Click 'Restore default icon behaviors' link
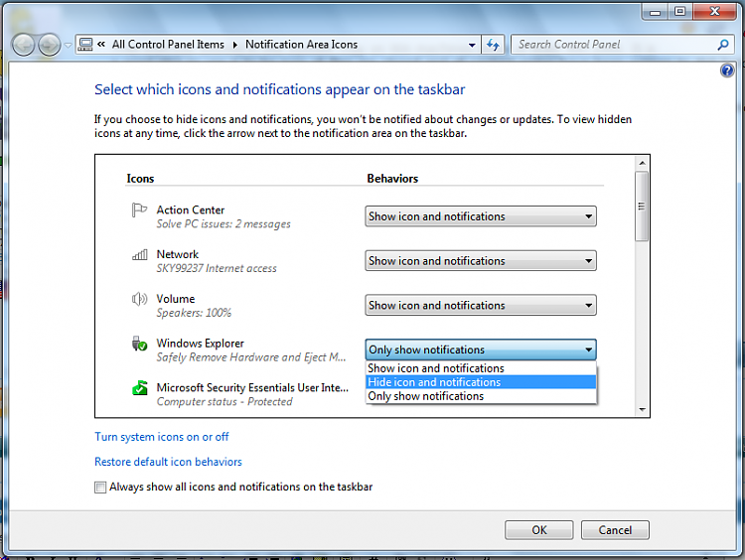This screenshot has width=745, height=560. (168, 462)
